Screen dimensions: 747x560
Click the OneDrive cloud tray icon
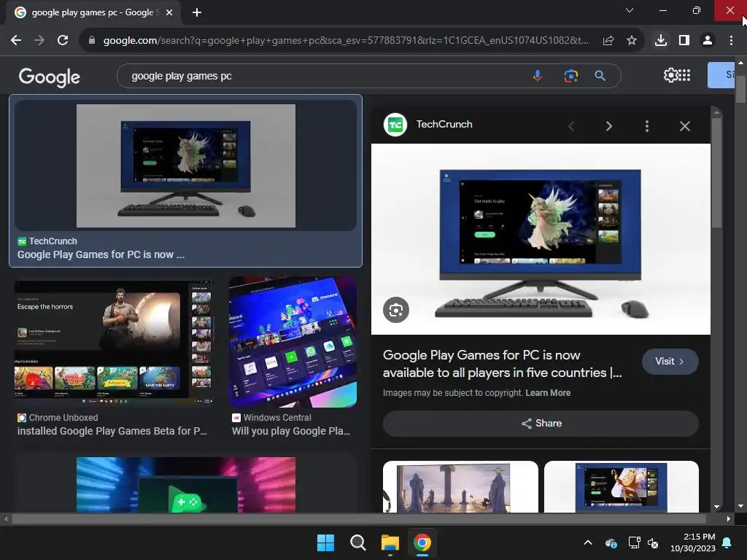tap(611, 542)
